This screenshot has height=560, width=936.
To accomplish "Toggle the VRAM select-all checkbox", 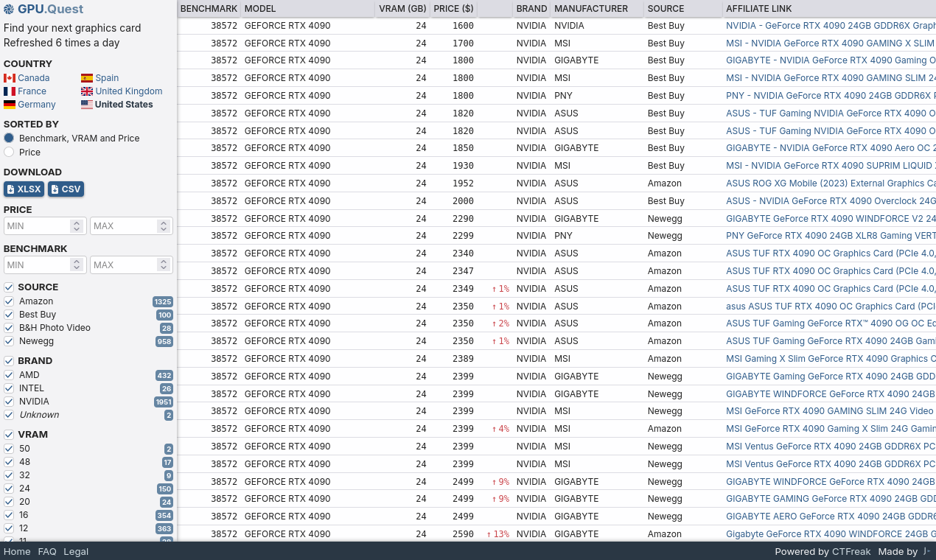I will click(9, 435).
